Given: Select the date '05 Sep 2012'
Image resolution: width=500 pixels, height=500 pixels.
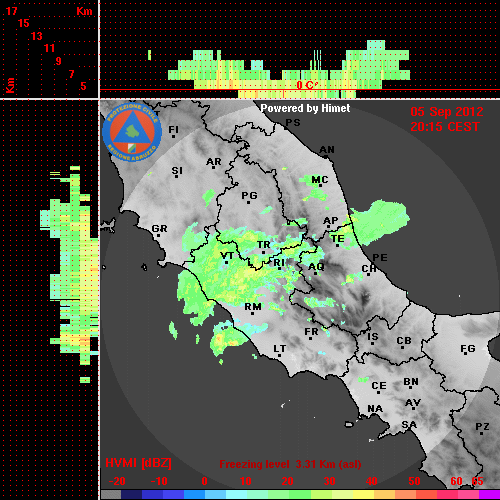Looking at the screenshot, I should click(x=447, y=112).
